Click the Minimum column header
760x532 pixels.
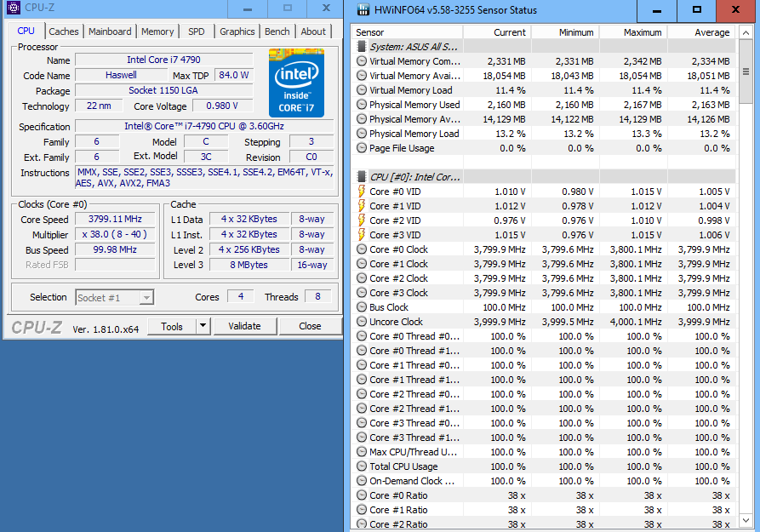566,32
